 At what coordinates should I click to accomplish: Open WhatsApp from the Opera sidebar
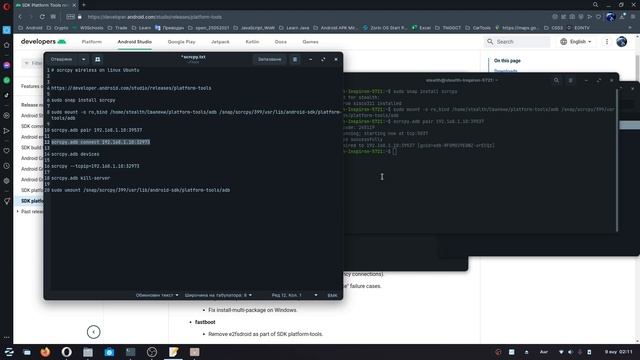(x=7, y=80)
